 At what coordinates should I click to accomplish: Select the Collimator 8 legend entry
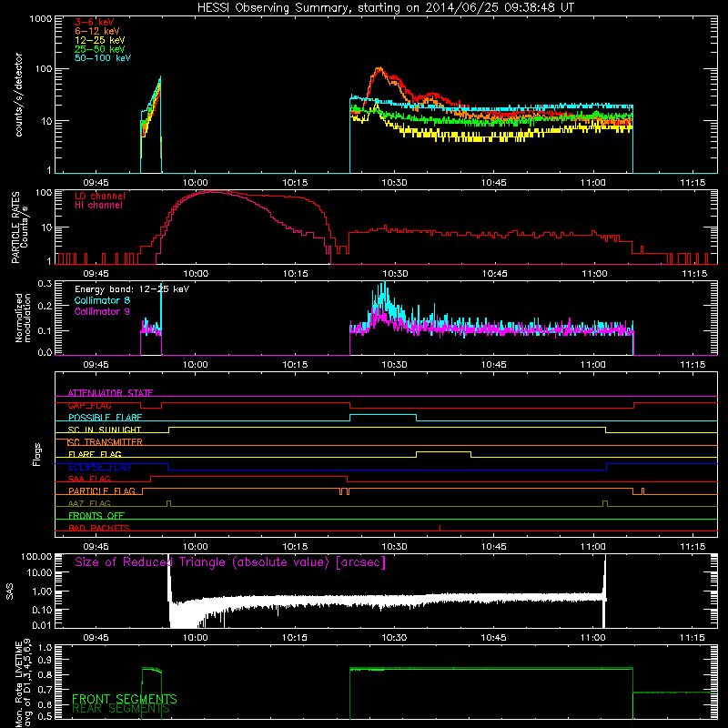point(102,300)
